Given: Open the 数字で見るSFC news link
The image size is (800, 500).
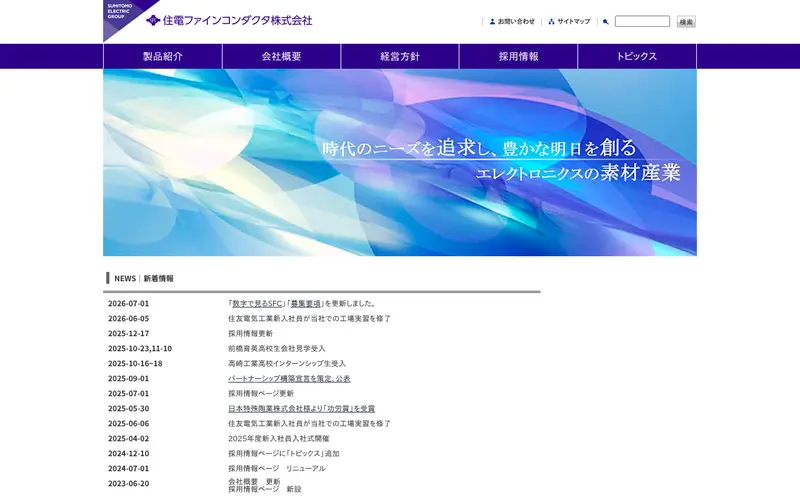Looking at the screenshot, I should click(257, 304).
